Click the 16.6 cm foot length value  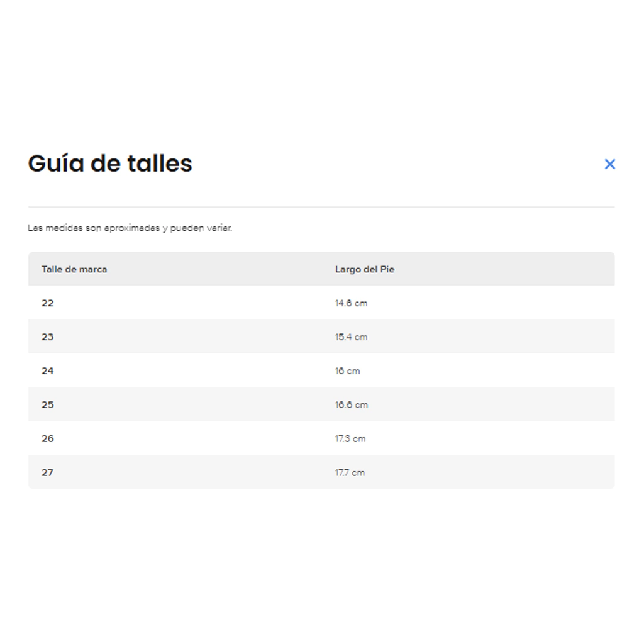(351, 405)
